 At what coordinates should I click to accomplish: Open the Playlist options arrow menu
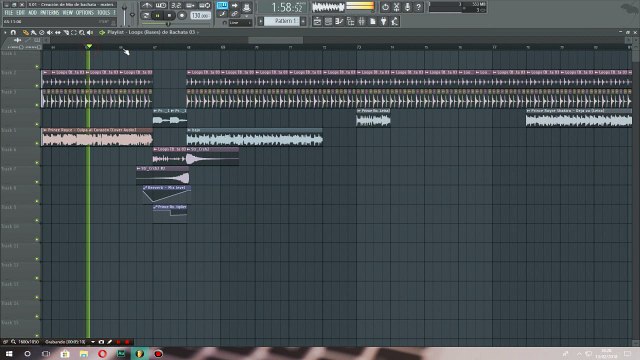coord(5,32)
